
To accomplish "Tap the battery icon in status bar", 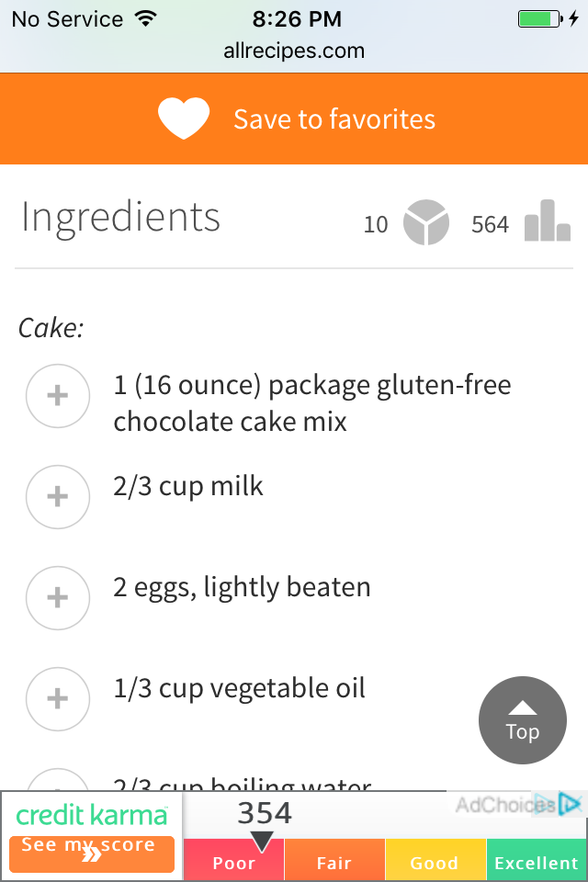I will 539,18.
